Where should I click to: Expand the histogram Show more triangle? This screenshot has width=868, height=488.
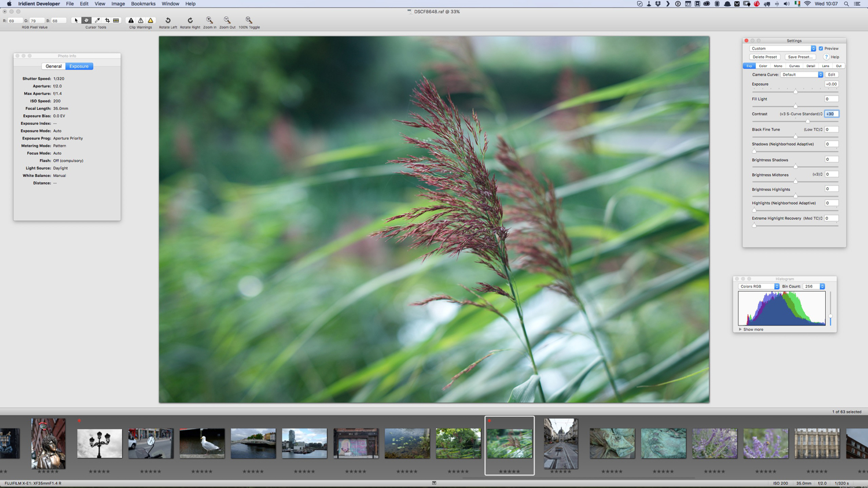[x=740, y=330]
